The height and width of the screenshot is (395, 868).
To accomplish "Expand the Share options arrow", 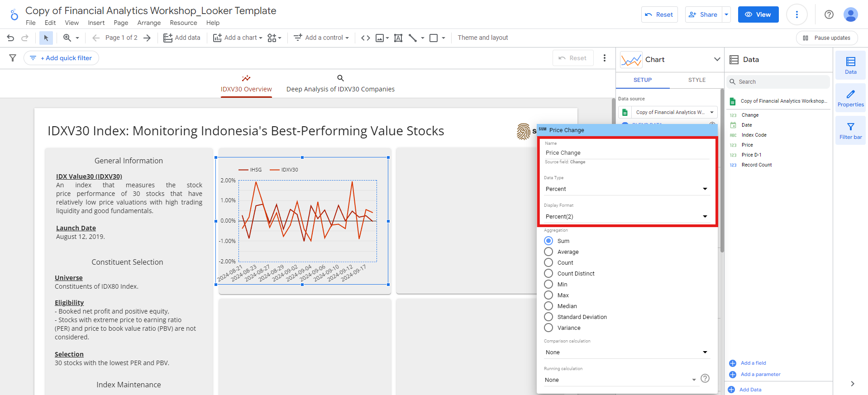I will tap(726, 14).
